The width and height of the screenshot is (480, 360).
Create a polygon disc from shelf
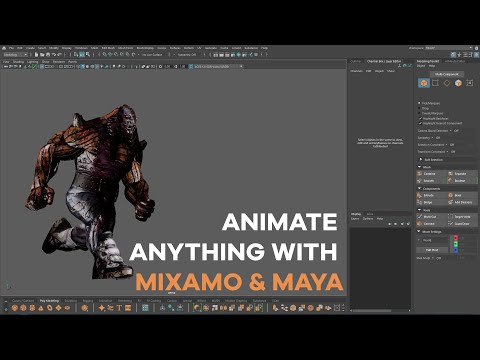point(67,308)
